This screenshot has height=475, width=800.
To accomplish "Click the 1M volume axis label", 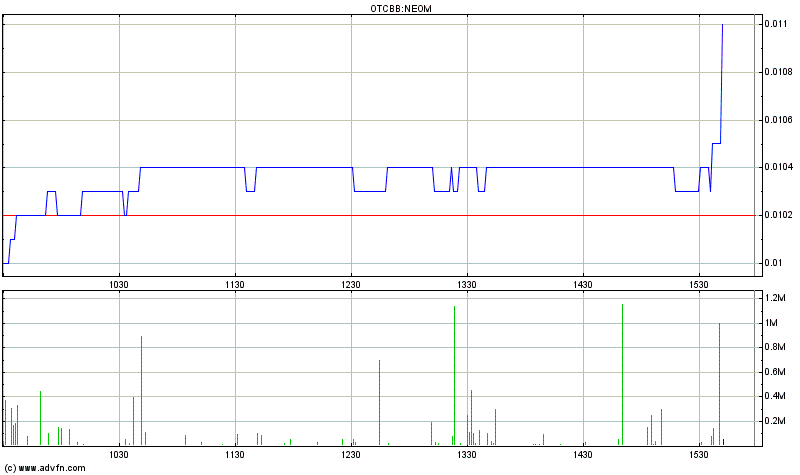I will pos(771,323).
